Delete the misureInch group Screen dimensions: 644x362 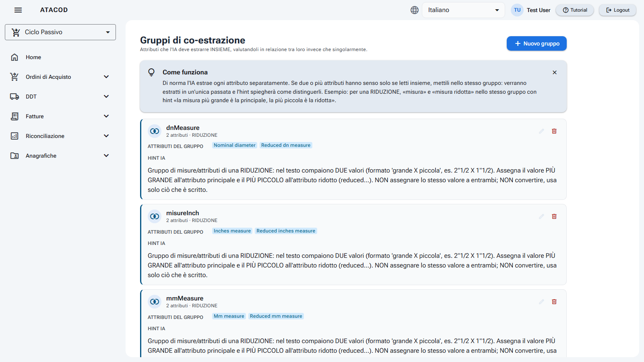tap(554, 216)
